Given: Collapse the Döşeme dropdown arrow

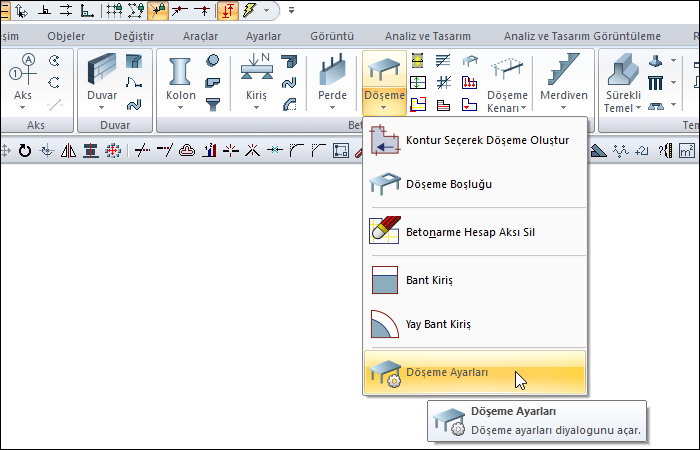Looking at the screenshot, I should (383, 108).
